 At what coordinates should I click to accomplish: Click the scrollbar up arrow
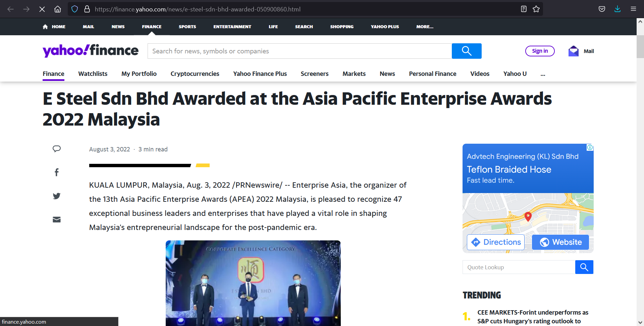tap(640, 21)
